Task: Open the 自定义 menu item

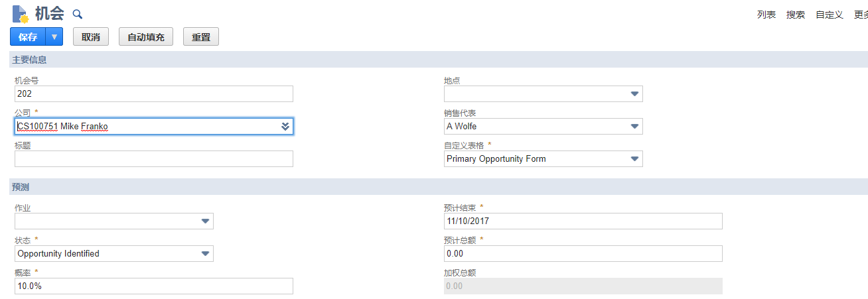Action: (x=829, y=15)
